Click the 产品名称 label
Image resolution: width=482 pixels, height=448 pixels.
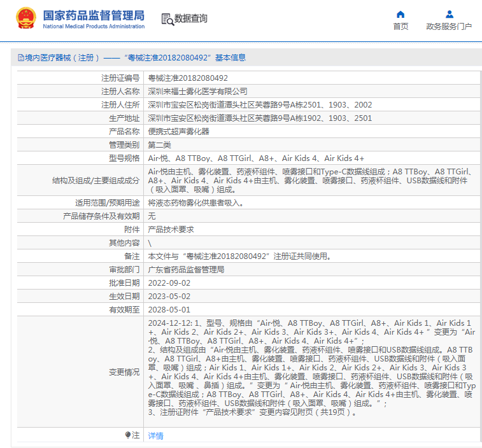(124, 132)
